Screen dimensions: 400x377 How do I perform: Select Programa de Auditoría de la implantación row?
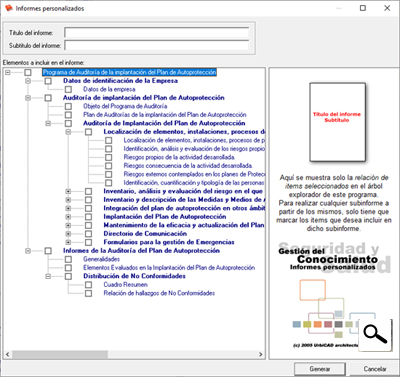click(129, 72)
